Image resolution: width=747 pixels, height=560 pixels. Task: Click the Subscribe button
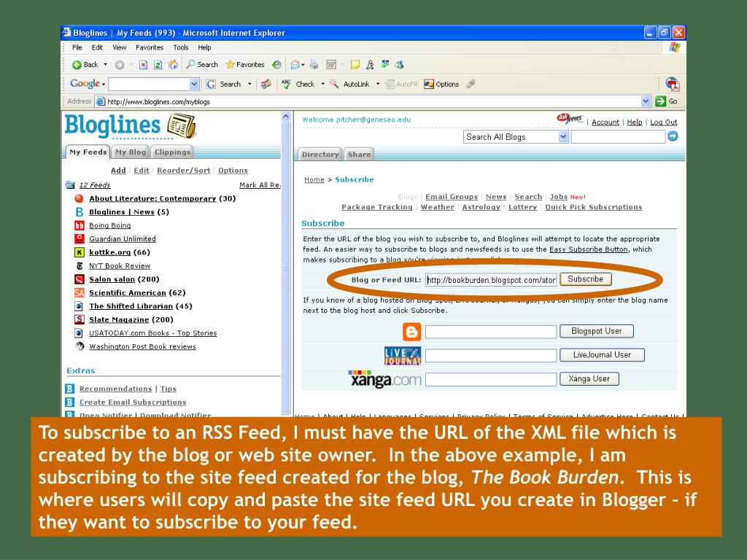click(x=586, y=279)
